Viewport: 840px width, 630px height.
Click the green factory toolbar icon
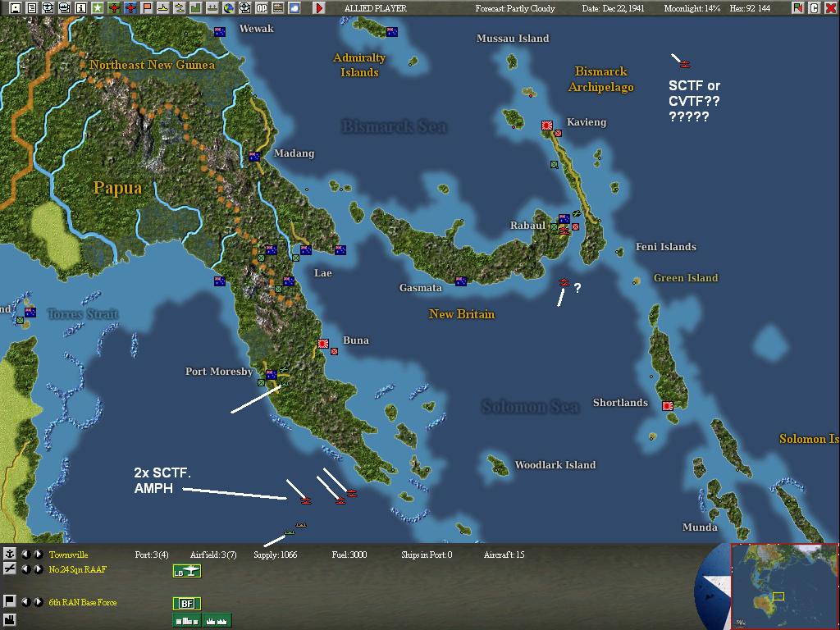195,7
